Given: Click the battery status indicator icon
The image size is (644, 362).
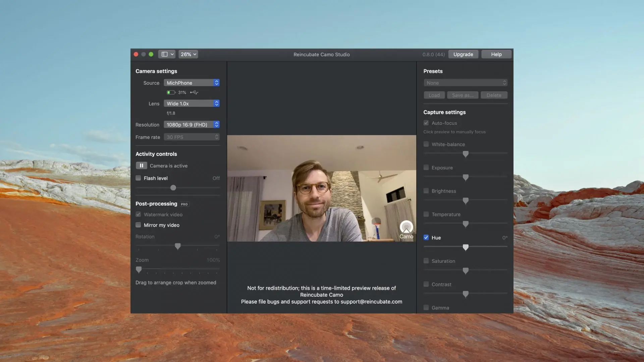Looking at the screenshot, I should [170, 92].
